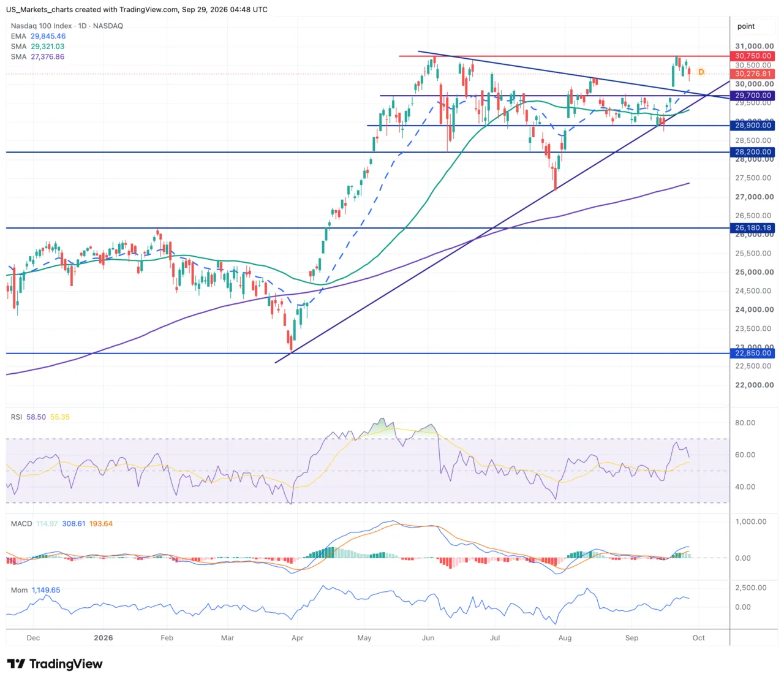
Task: Click the point label on price scale
Action: tap(746, 26)
